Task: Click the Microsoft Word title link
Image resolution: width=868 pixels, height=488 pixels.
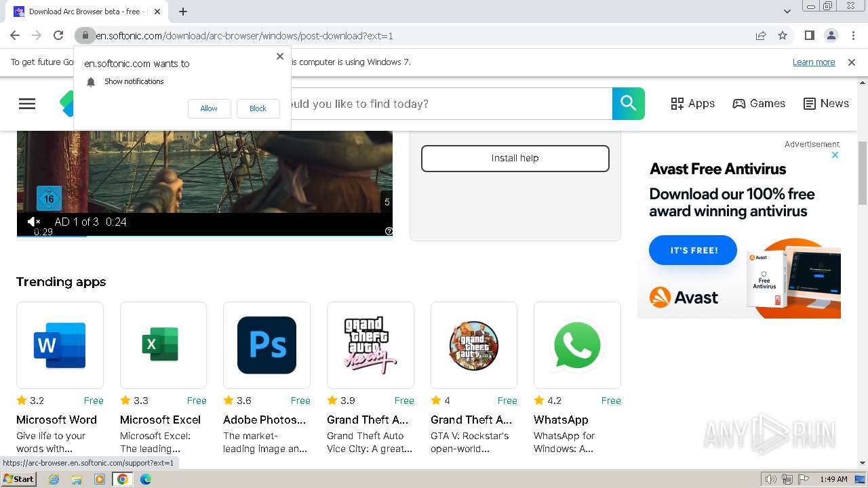Action: 57,420
